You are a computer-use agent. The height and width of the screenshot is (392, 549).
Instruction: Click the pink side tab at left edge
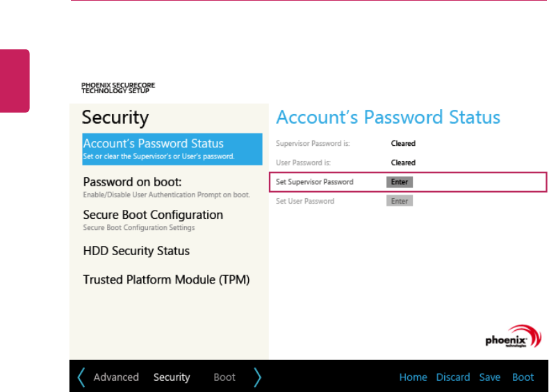click(15, 81)
